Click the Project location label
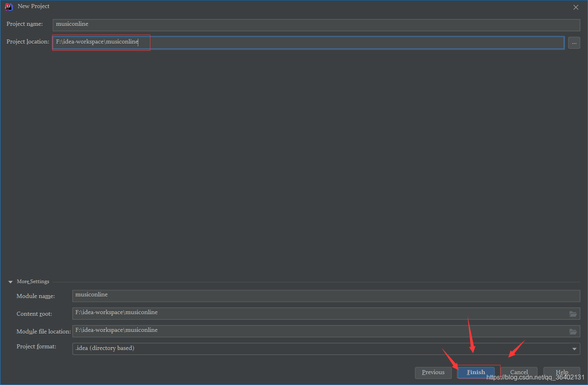 28,42
